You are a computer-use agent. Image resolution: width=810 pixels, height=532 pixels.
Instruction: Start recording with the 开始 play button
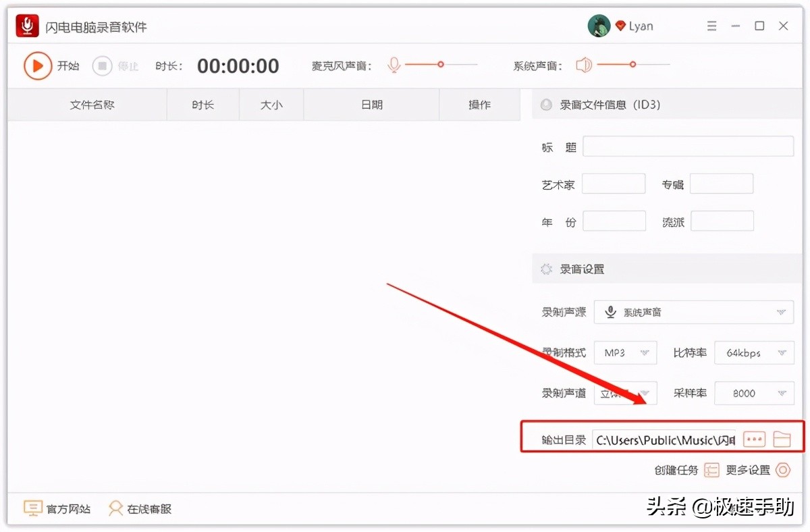pyautogui.click(x=38, y=65)
